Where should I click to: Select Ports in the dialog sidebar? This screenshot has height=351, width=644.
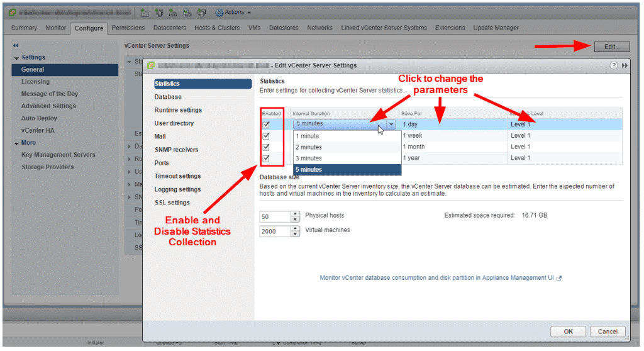click(162, 163)
